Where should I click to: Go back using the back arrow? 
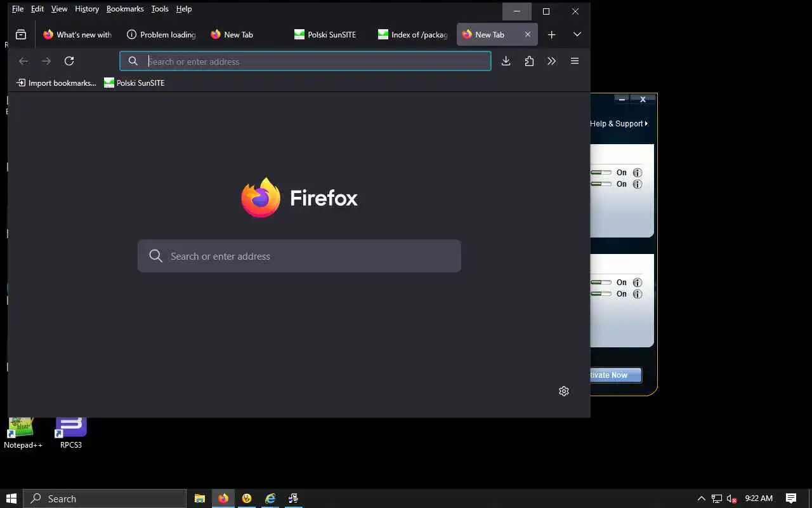pos(23,61)
